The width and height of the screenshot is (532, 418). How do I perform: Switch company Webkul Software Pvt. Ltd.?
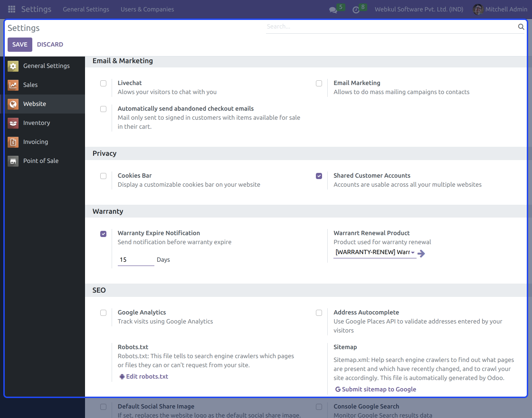(x=418, y=9)
